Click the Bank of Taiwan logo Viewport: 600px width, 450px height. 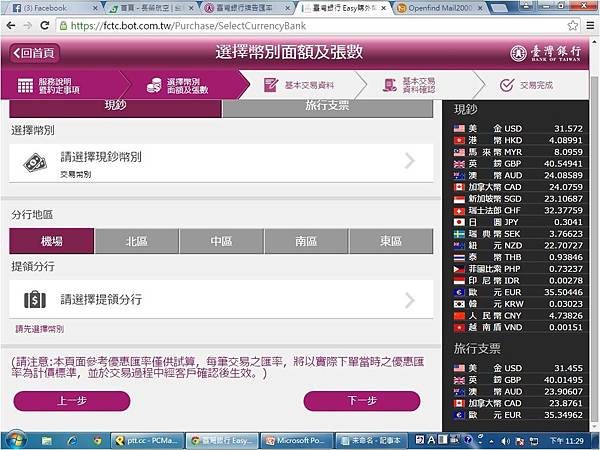(546, 53)
